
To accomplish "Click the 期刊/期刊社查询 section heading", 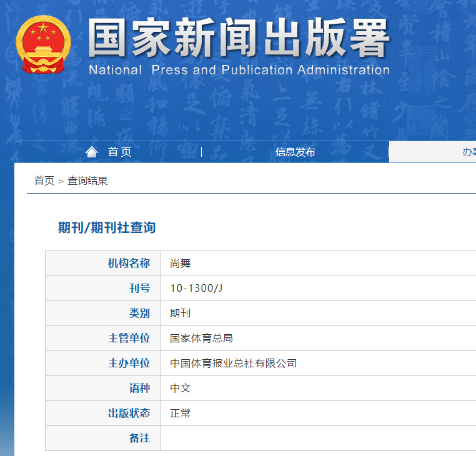I will (x=107, y=228).
